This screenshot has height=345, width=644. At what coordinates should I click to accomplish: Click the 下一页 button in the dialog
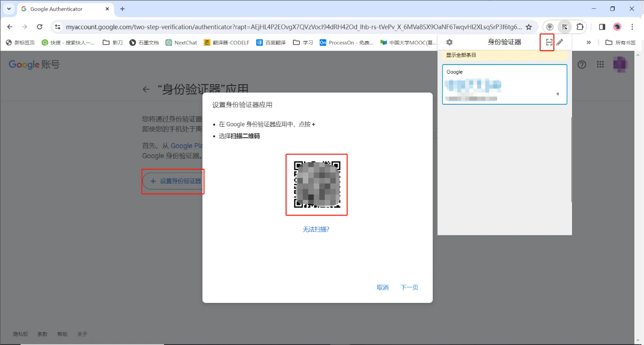(409, 287)
